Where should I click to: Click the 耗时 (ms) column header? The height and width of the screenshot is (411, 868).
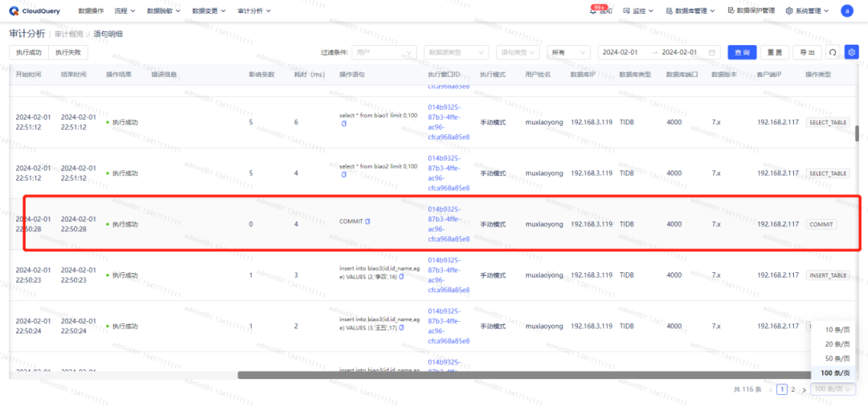309,75
